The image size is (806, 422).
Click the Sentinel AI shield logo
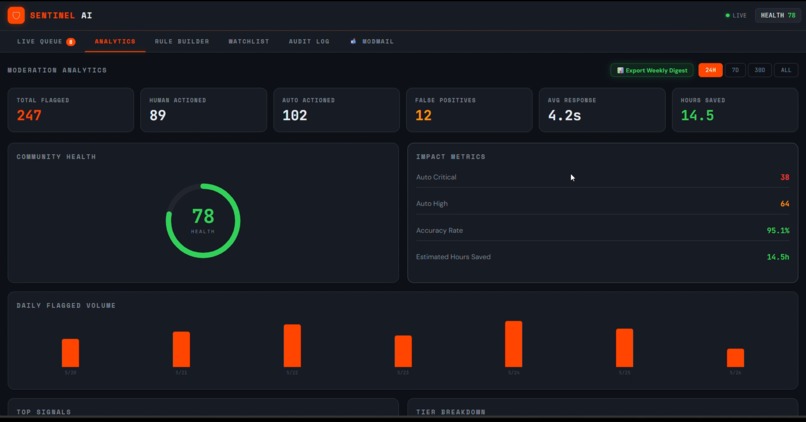[x=16, y=15]
